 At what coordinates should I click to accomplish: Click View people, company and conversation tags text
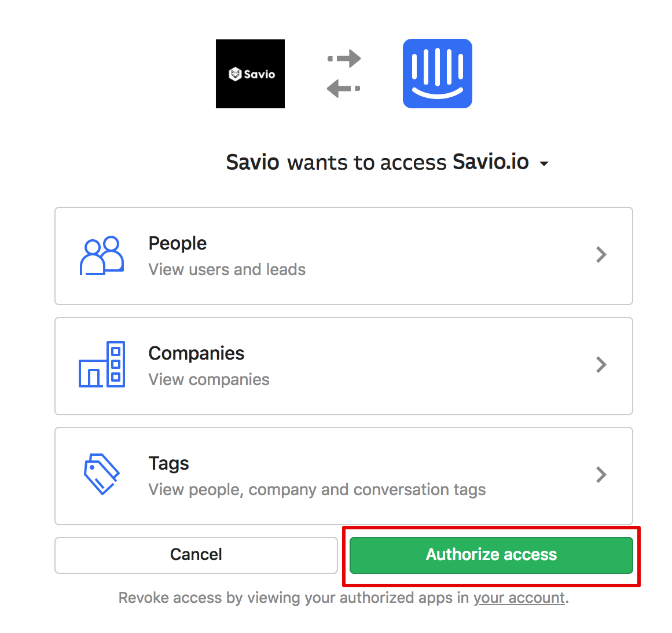317,490
